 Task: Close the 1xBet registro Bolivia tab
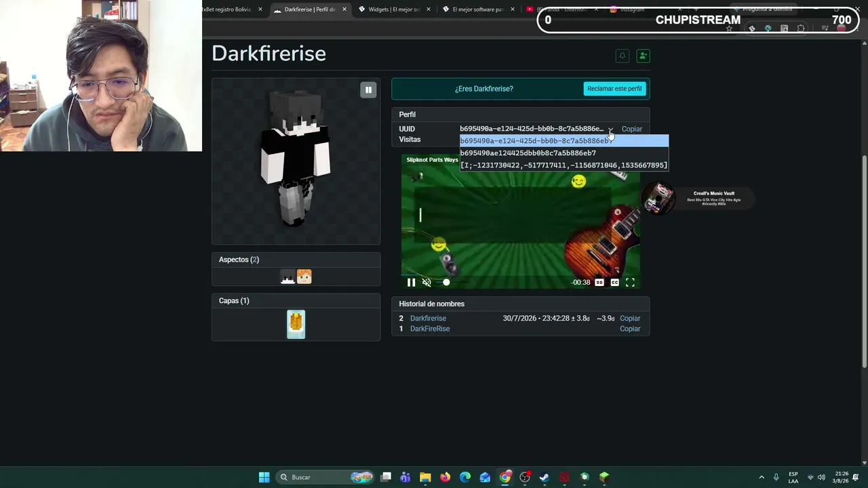[x=260, y=9]
